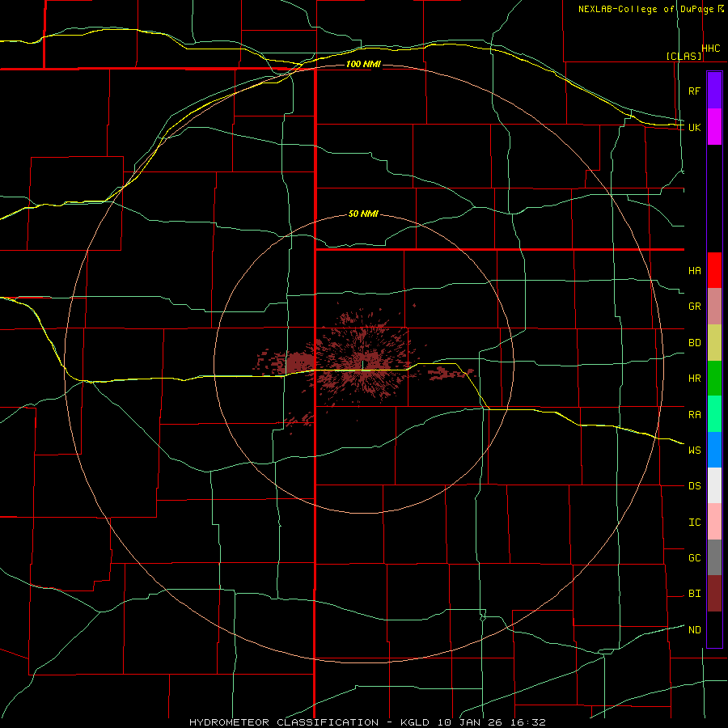The width and height of the screenshot is (728, 728).
Task: Click the GR legend label
Action: coord(694,307)
